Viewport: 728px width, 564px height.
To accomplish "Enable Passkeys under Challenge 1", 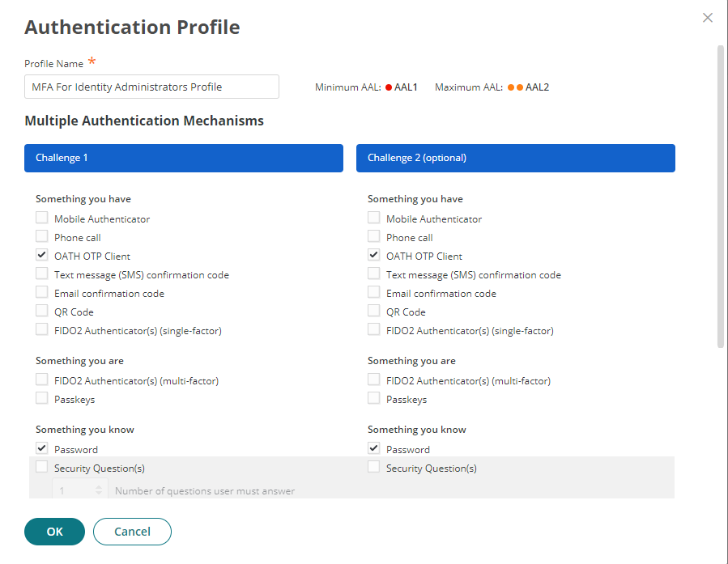I will [41, 398].
